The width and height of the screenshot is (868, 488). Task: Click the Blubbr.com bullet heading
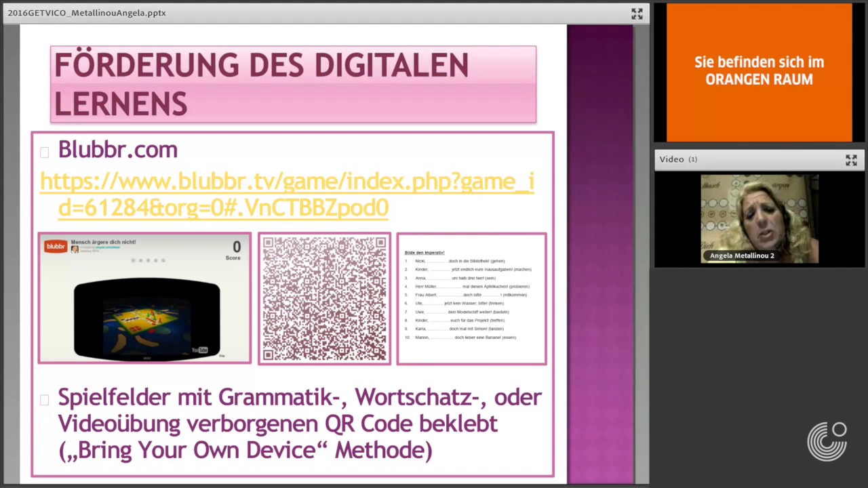pyautogui.click(x=118, y=149)
